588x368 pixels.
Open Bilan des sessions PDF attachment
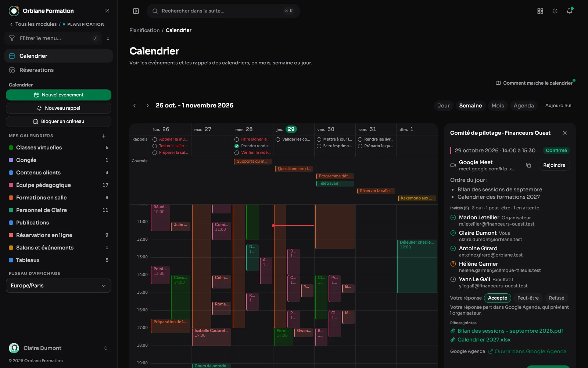[510, 331]
